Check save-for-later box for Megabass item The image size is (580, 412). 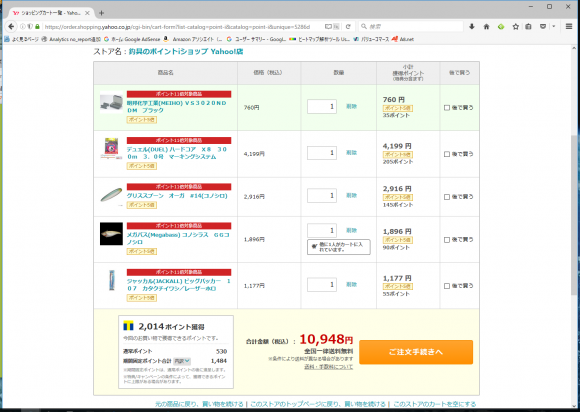click(447, 240)
